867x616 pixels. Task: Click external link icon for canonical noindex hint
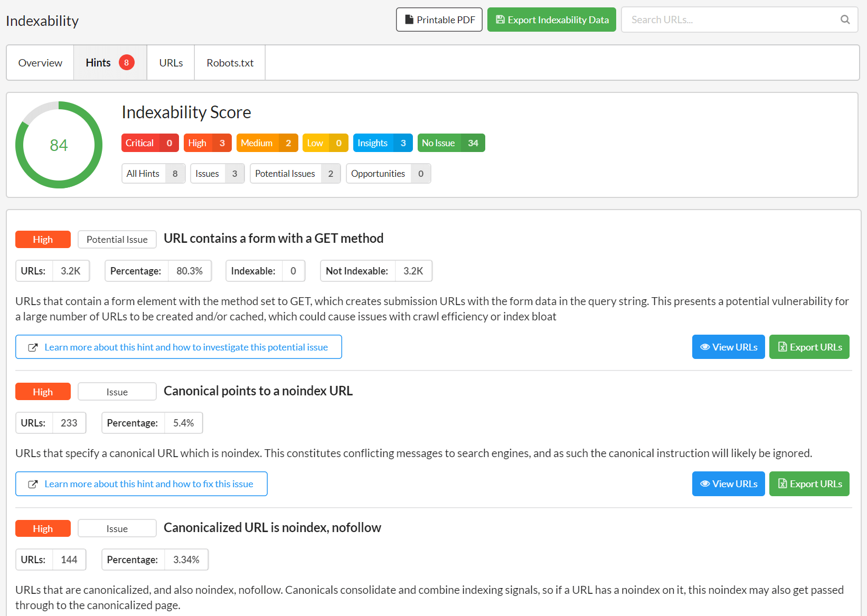[x=33, y=484]
